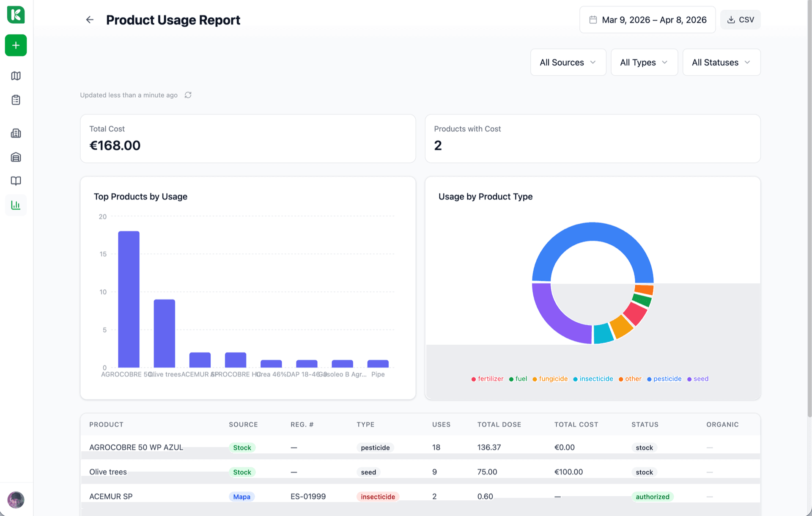Download the report as CSV
Viewport: 812px width, 516px height.
point(741,19)
